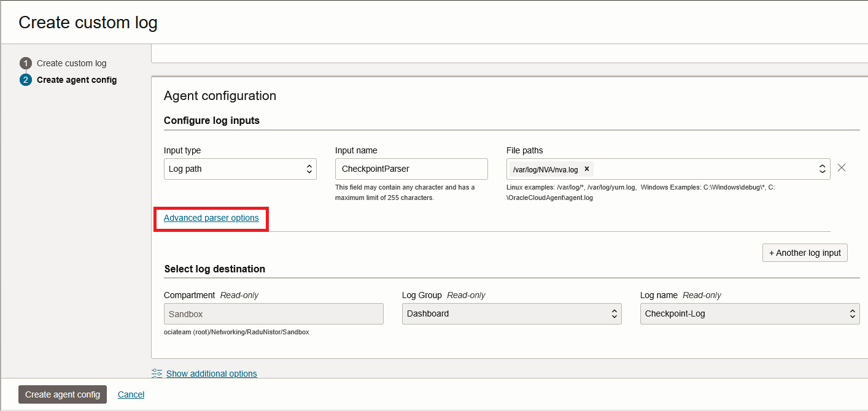Remove the /var/log/NVA/nva.log path chip
Viewport: 868px width, 411px height.
click(586, 169)
